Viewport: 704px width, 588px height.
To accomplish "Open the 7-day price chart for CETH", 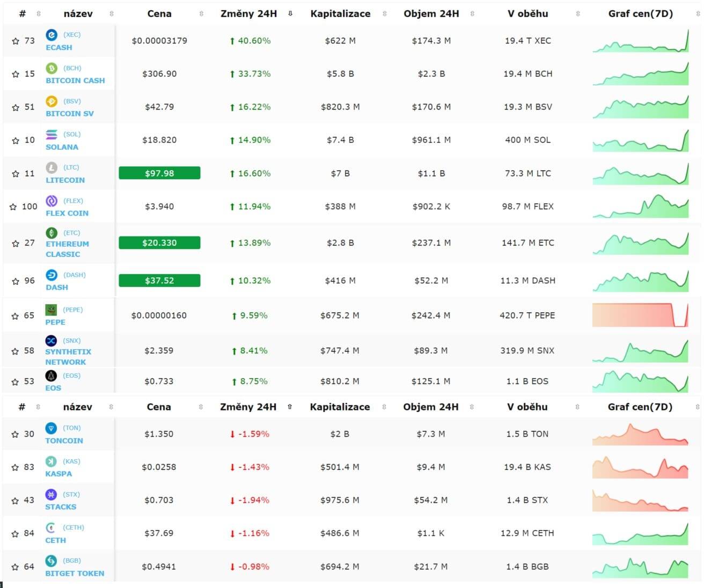I will point(640,533).
